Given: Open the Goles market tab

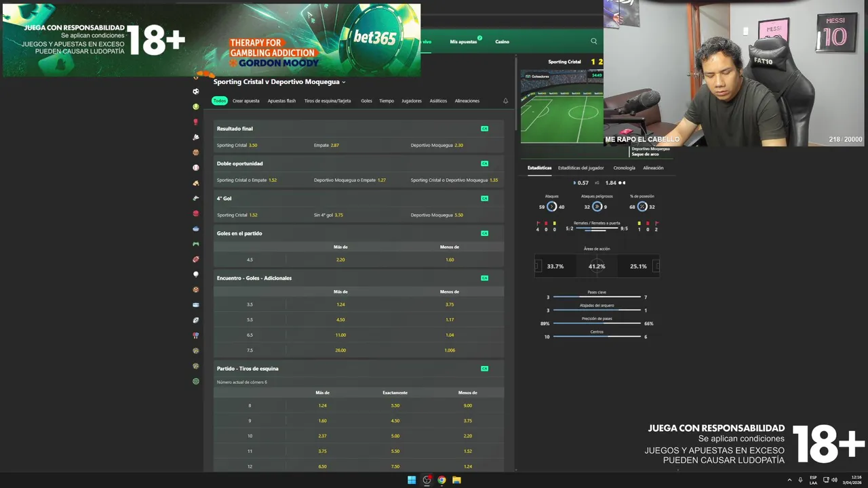Looking at the screenshot, I should (366, 101).
